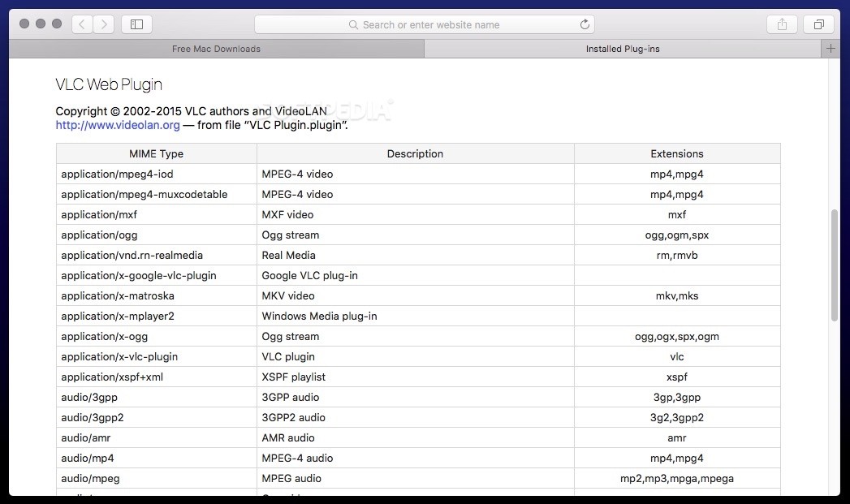
Task: Switch to the Installed Plug-ins tab
Action: 622,49
